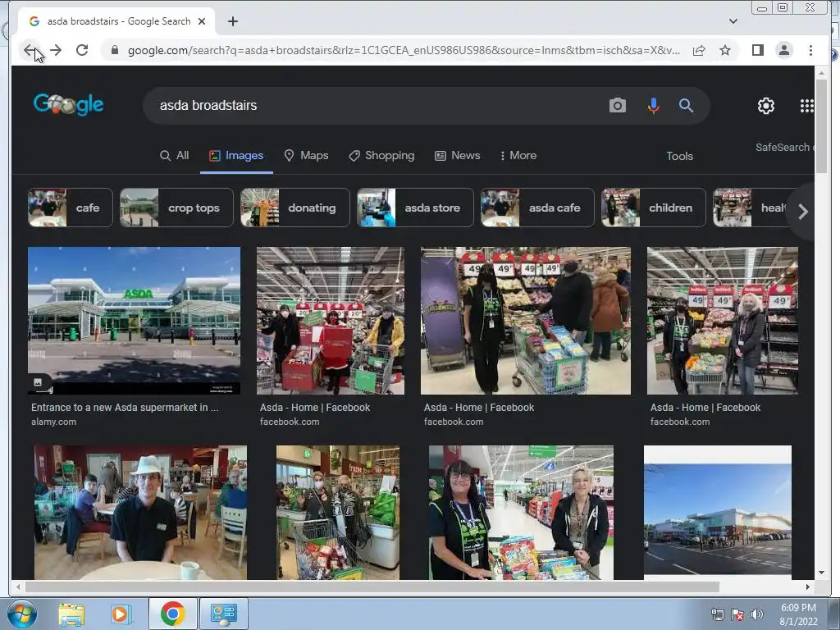Filter images by donating chip

(295, 208)
